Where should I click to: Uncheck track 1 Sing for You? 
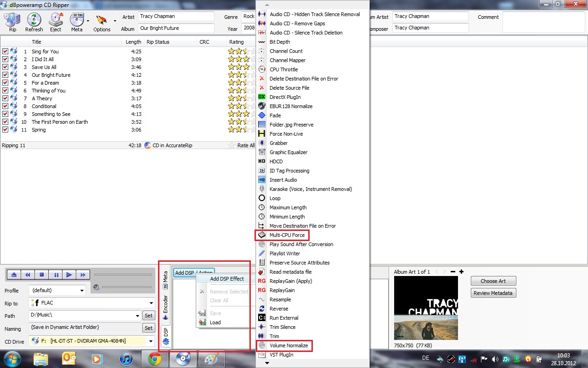[6, 52]
